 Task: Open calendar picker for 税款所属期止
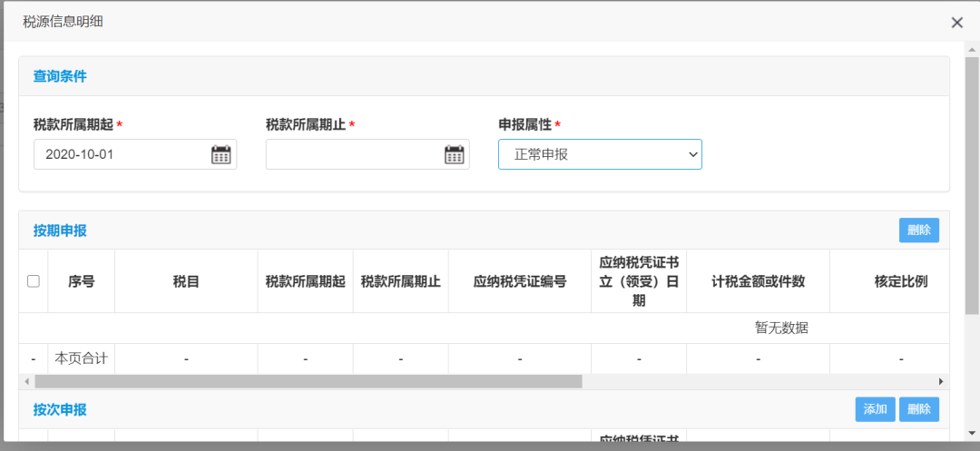[x=454, y=154]
